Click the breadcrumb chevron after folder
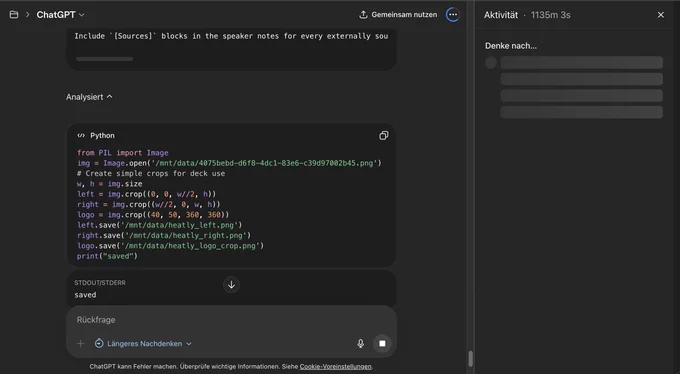The image size is (680, 374). coord(27,15)
